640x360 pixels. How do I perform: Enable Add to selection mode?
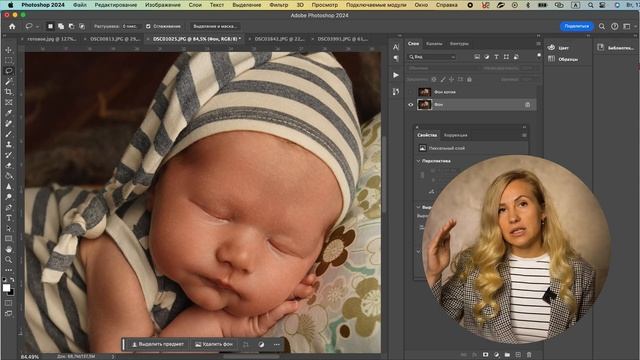click(x=61, y=26)
